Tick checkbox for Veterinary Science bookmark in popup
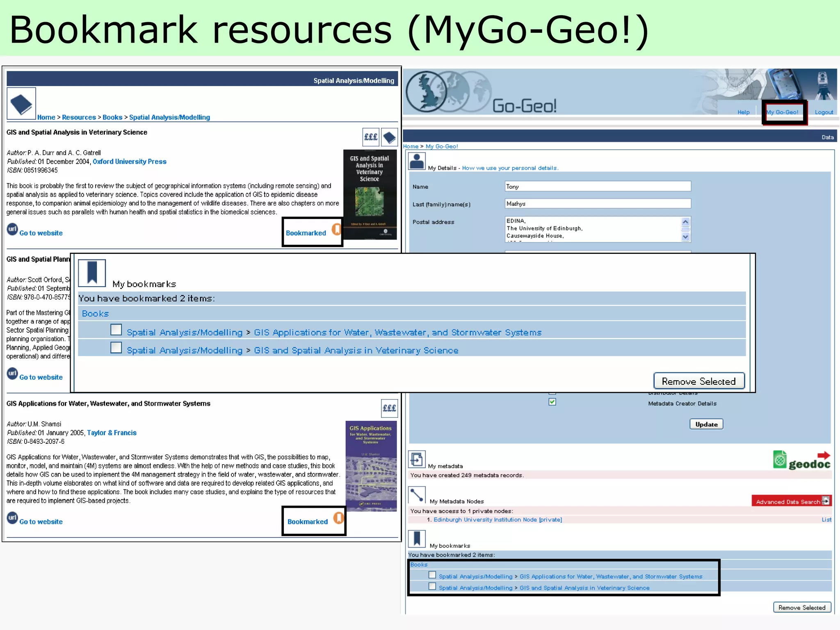Viewport: 840px width, 630px height. tap(116, 348)
